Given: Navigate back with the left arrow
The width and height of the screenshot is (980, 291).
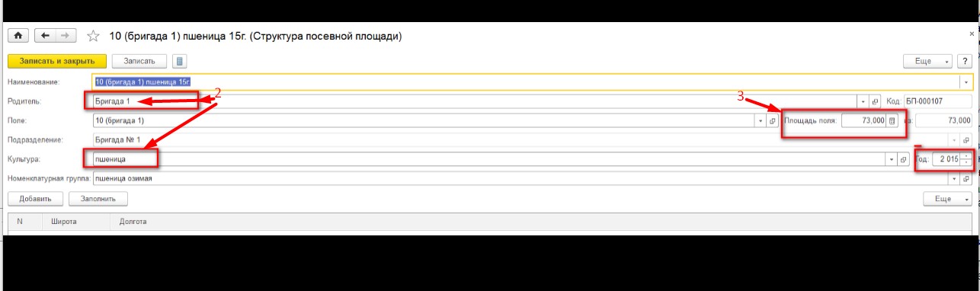Looking at the screenshot, I should pos(45,36).
